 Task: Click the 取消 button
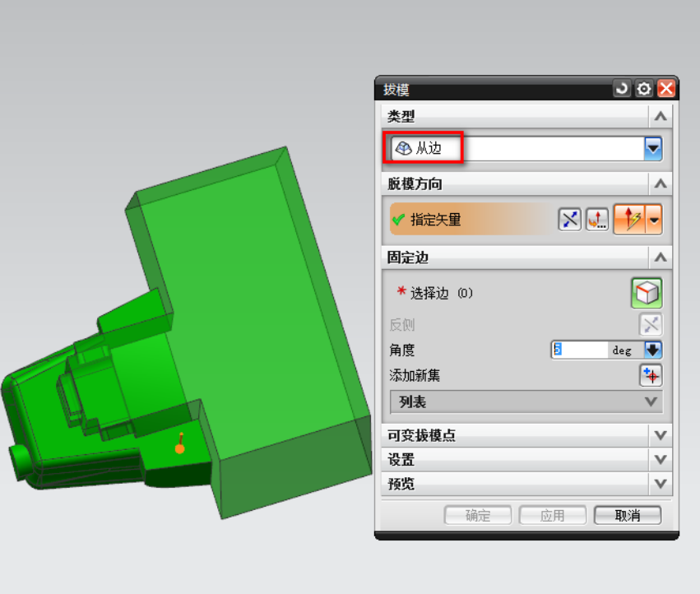coord(628,515)
